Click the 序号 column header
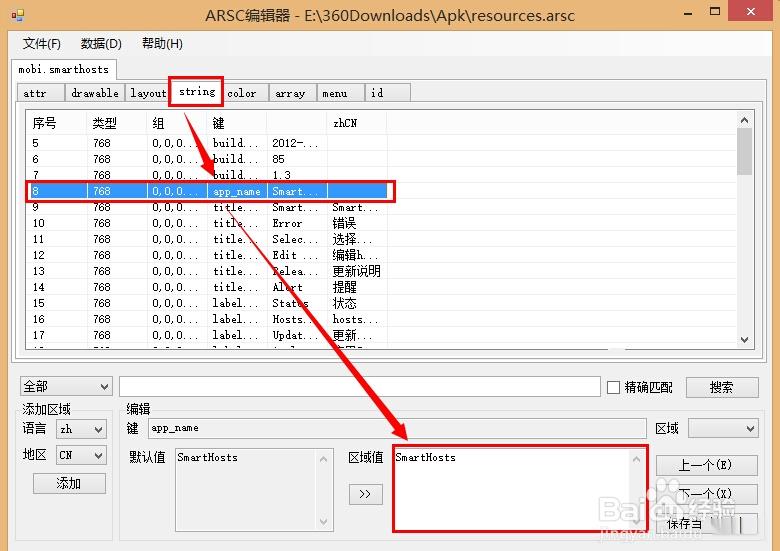 coord(56,123)
